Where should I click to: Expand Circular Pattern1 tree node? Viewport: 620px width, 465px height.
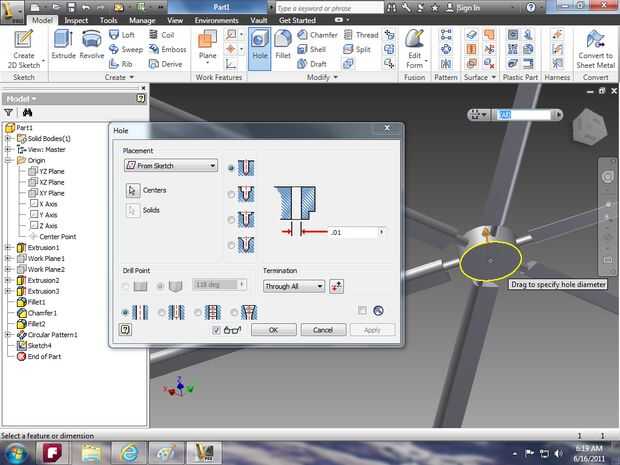click(8, 335)
